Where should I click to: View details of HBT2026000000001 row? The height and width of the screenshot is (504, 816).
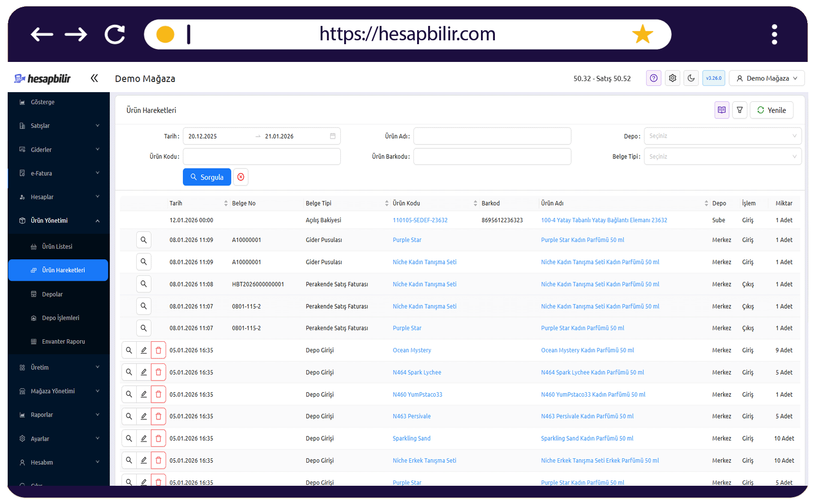click(x=144, y=284)
